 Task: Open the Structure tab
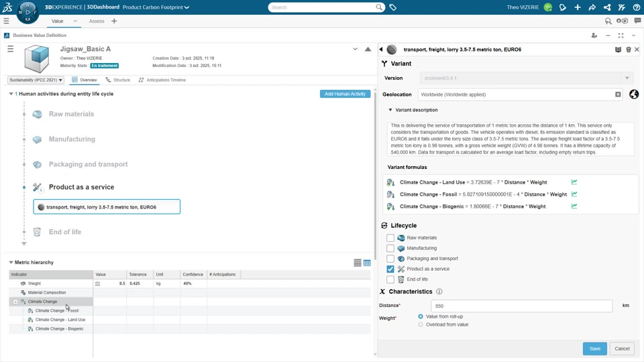click(x=118, y=80)
